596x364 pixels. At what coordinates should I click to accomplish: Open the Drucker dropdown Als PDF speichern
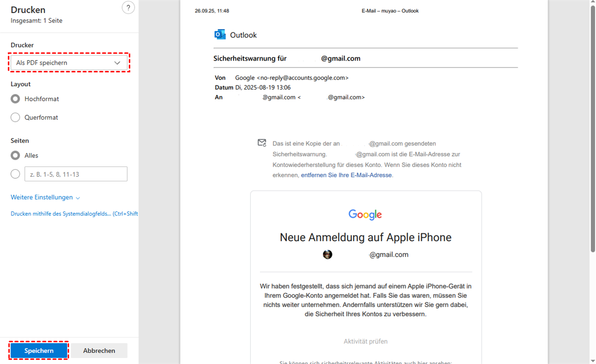click(x=69, y=63)
